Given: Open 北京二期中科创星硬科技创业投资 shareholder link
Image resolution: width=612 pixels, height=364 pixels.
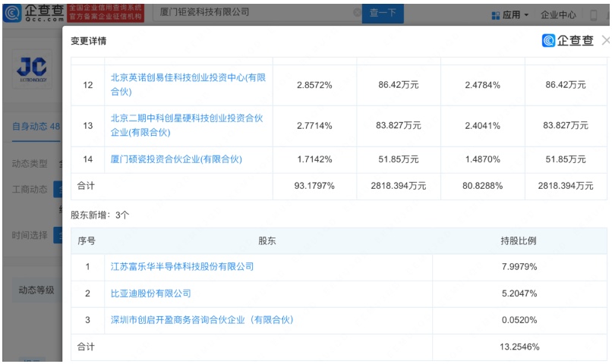Looking at the screenshot, I should point(187,119).
